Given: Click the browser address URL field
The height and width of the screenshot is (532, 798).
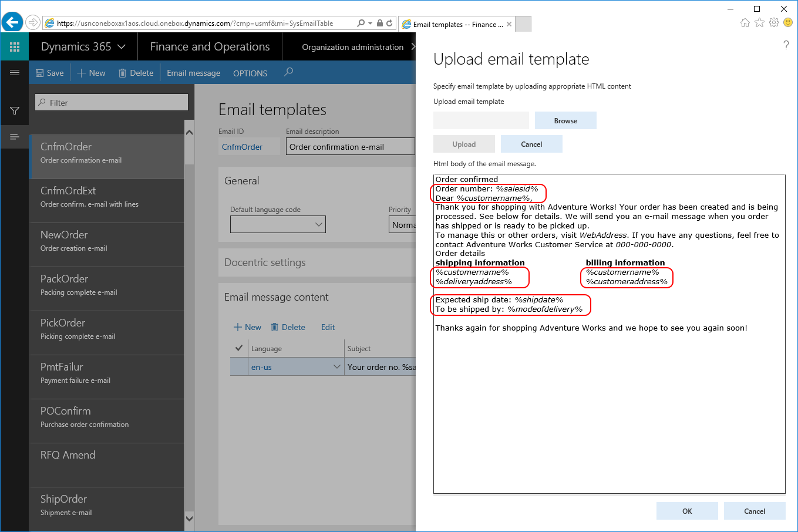Looking at the screenshot, I should point(200,23).
